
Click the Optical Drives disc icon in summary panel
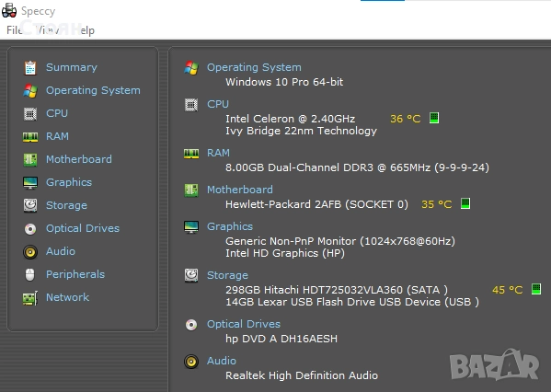point(191,325)
